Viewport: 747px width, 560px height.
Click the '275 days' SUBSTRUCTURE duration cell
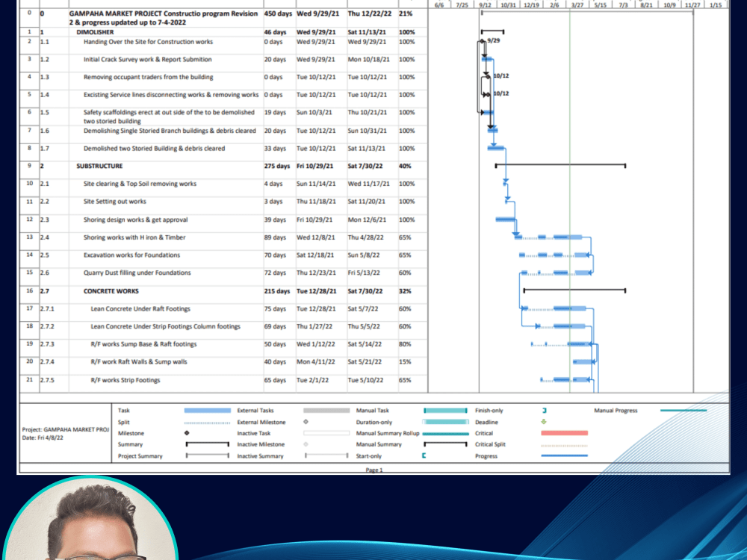pos(277,167)
